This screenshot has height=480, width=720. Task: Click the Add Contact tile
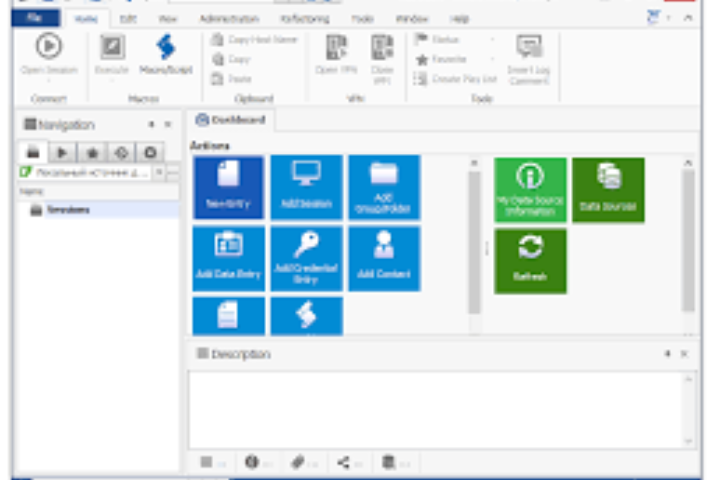tap(384, 259)
